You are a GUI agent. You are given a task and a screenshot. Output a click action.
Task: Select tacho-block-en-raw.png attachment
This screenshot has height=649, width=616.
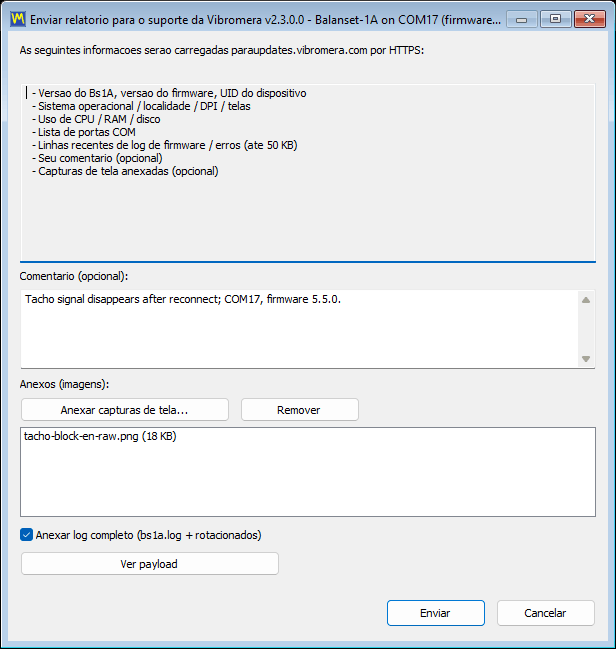[x=100, y=436]
